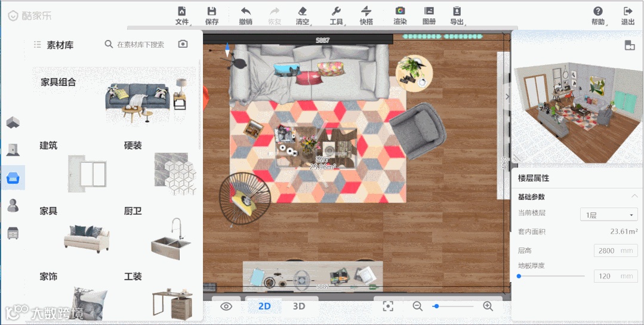Select the TV console at the bottom wall
644x325 pixels.
[x=313, y=277]
